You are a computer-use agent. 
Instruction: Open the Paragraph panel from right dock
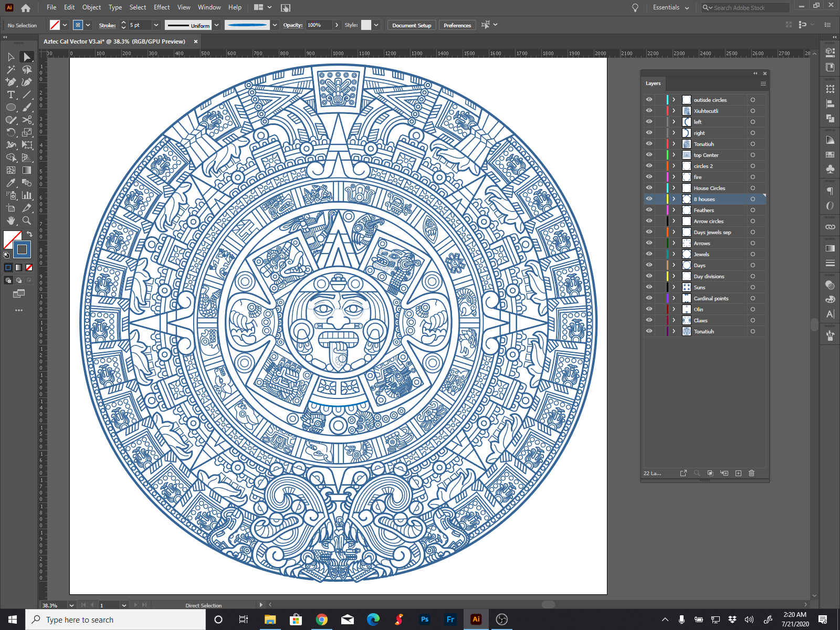[x=830, y=191]
